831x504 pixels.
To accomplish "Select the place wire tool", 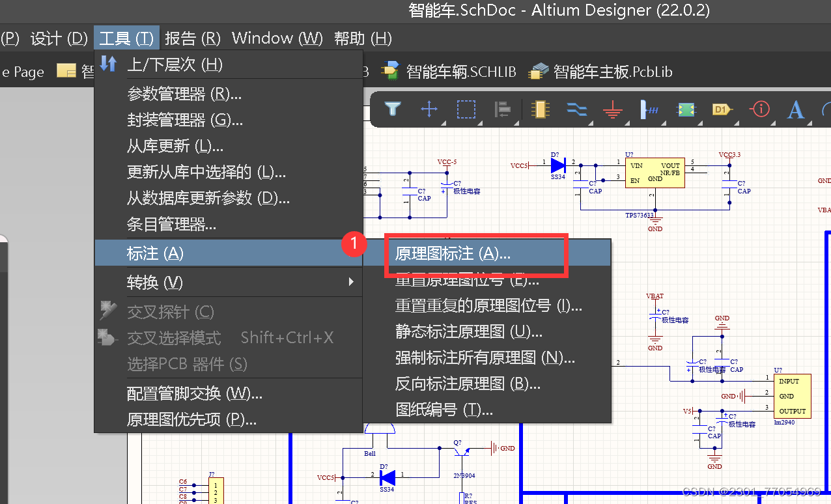I will pyautogui.click(x=576, y=109).
